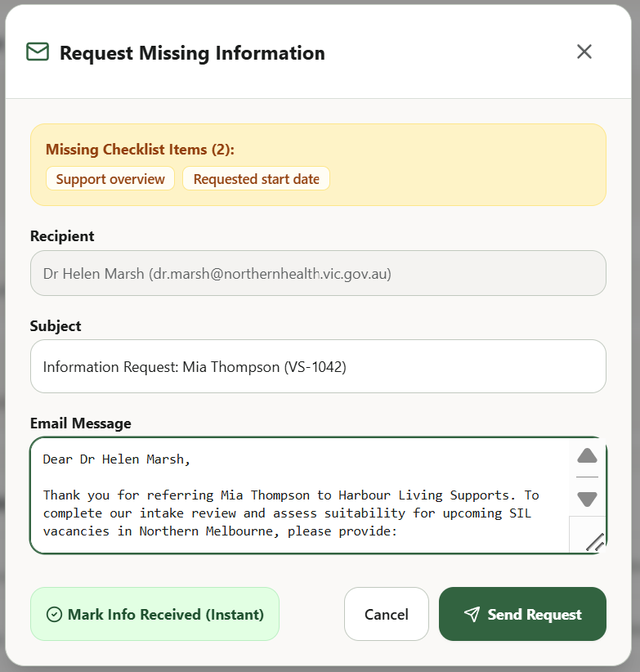This screenshot has width=640, height=672.
Task: Close the Request Missing Information dialog
Action: [584, 52]
